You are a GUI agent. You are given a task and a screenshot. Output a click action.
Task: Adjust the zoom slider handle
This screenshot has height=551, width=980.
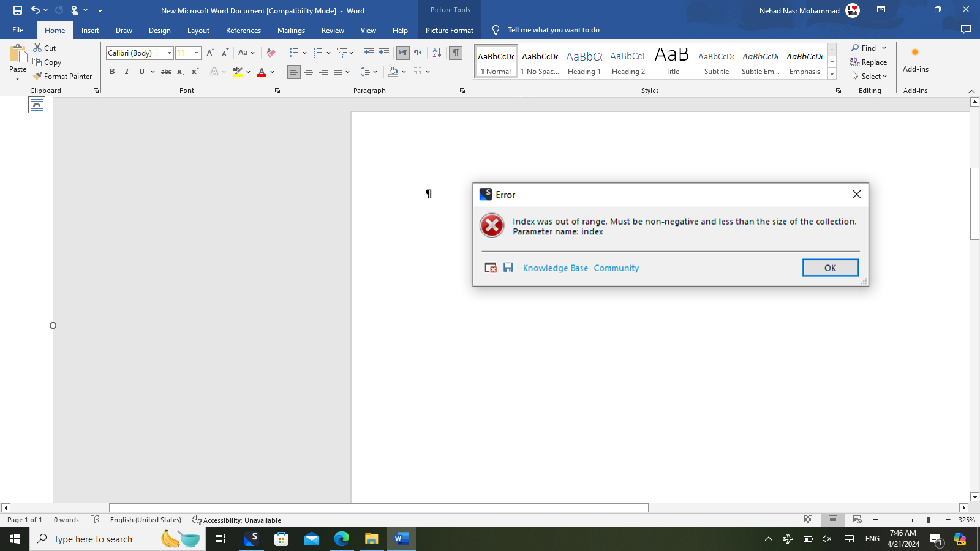point(929,520)
